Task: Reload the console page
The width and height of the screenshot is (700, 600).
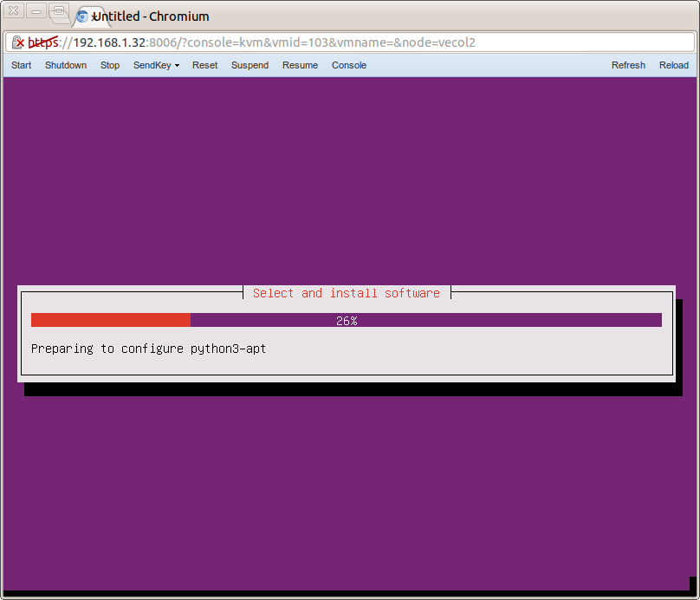Action: coord(673,65)
